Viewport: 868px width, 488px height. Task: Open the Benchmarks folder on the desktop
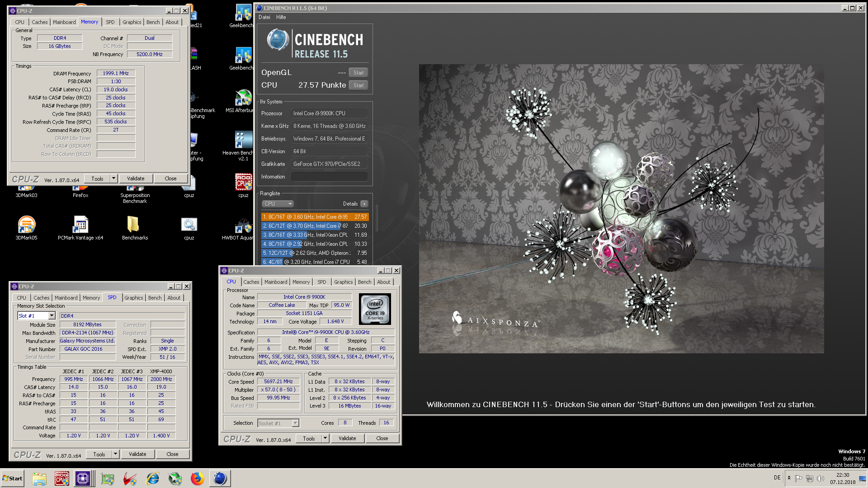pyautogui.click(x=135, y=227)
